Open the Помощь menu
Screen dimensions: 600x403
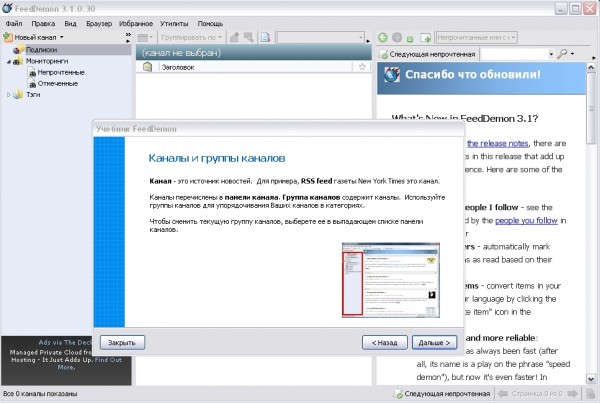tap(210, 24)
